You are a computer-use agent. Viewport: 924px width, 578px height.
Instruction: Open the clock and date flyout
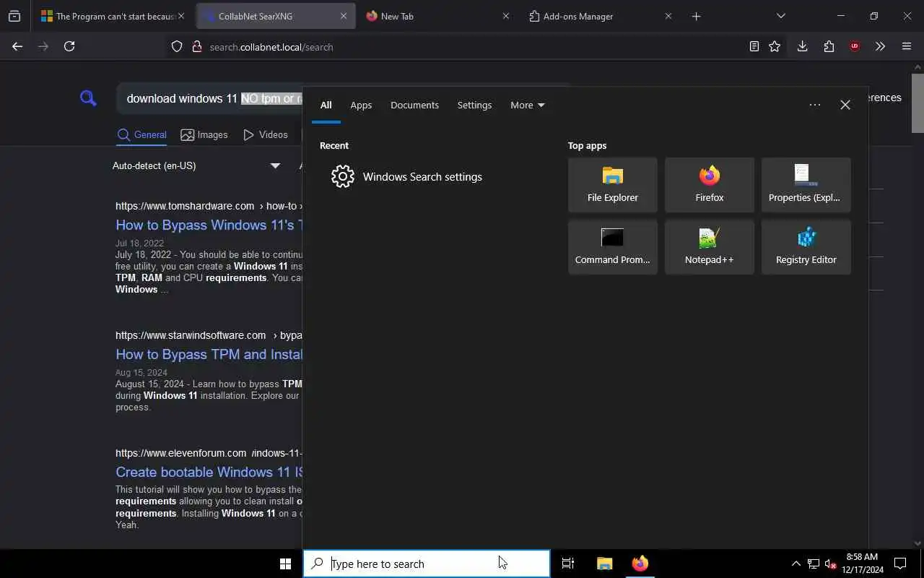[x=862, y=564]
